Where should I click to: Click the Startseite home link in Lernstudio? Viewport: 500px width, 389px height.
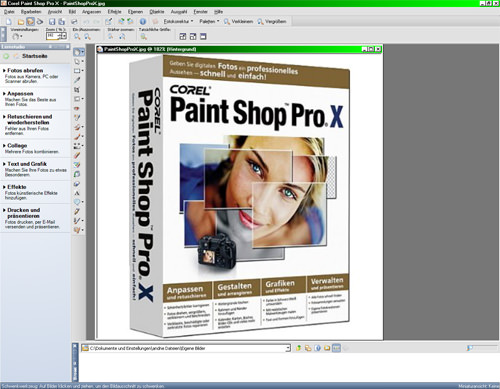(x=35, y=56)
